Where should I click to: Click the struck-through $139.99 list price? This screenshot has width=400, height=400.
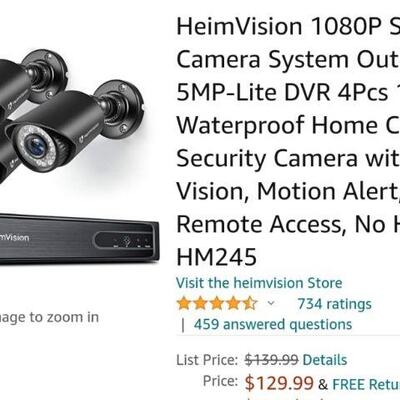271,360
